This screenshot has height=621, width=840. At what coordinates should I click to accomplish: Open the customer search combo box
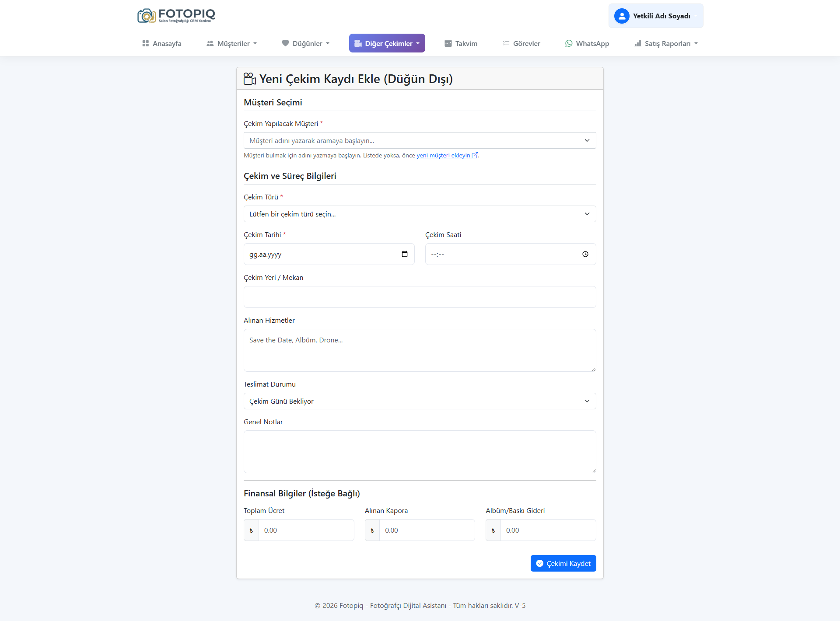pyautogui.click(x=420, y=140)
